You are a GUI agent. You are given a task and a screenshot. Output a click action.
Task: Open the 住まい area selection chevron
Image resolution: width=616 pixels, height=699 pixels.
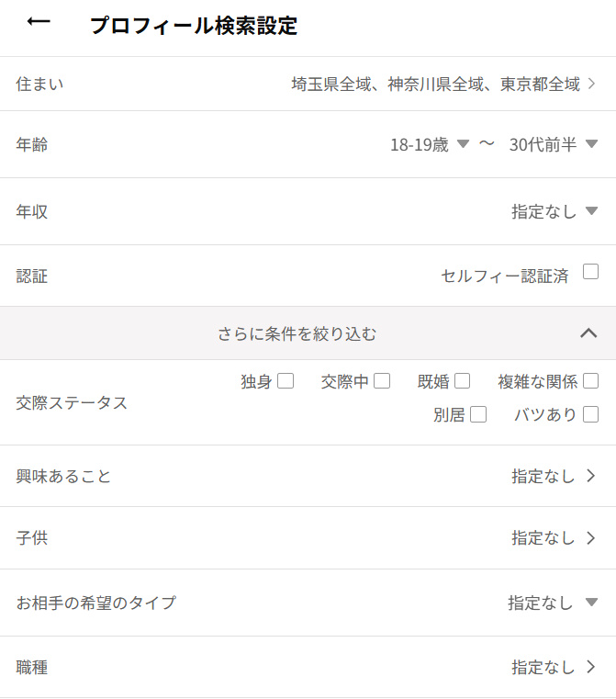(592, 84)
